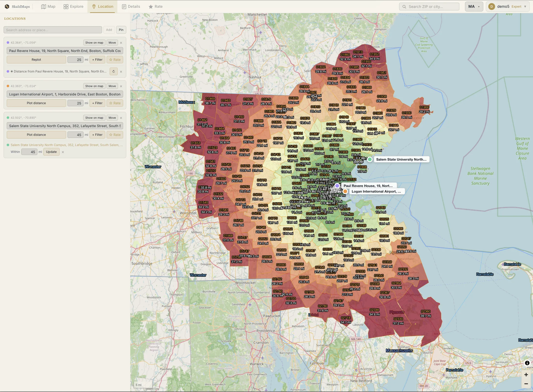Click the Paul Revere House address field

point(65,51)
